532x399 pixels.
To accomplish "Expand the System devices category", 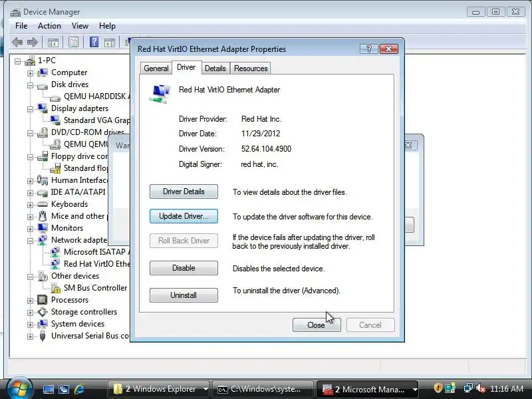I will tap(30, 325).
